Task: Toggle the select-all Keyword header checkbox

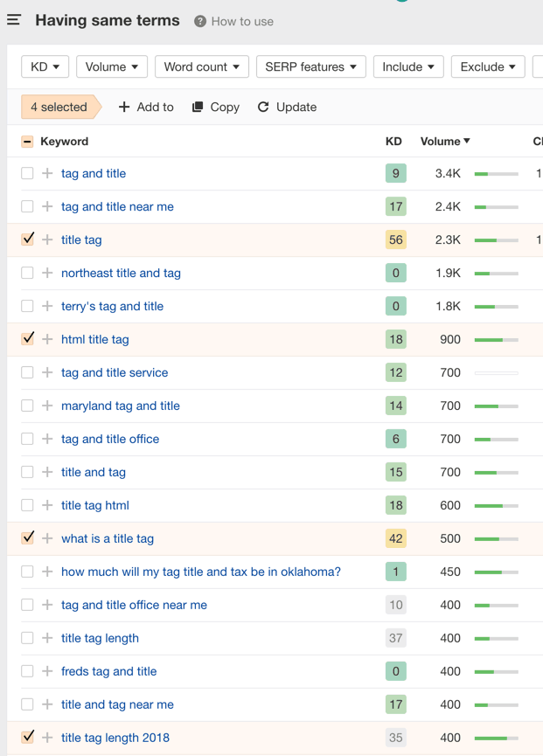Action: pos(27,141)
